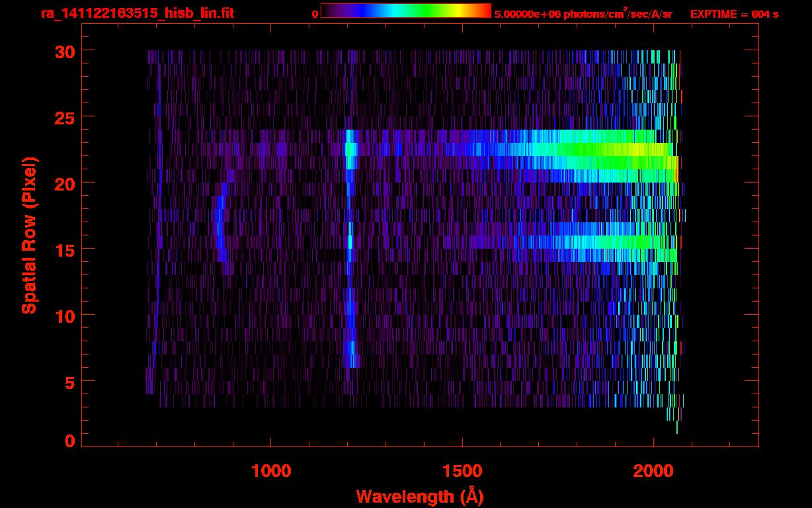Viewport: 812px width, 508px height.
Task: Click the y-axis tick label 25
Action: 63,117
